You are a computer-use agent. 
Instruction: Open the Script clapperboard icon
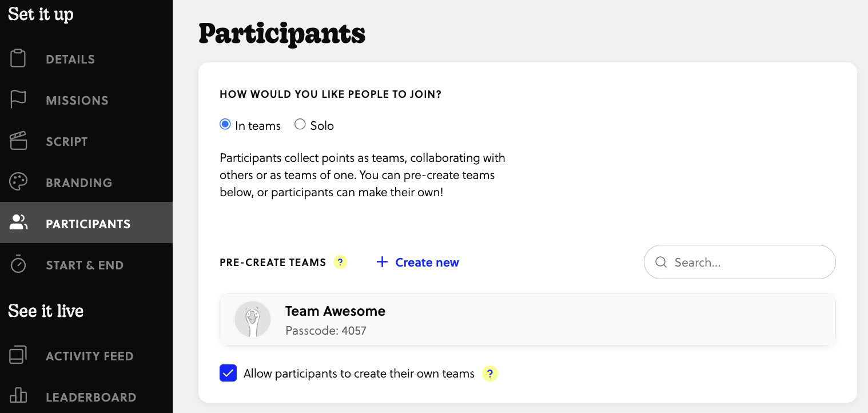point(18,140)
